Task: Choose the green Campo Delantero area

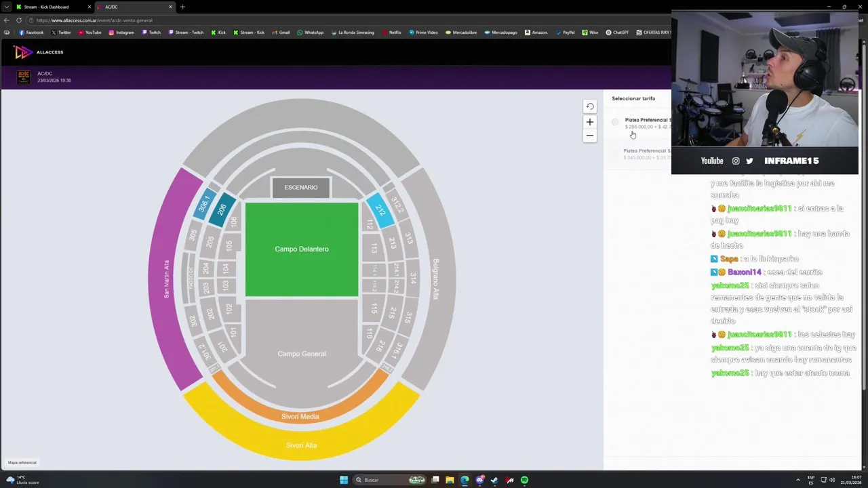Action: pos(302,249)
